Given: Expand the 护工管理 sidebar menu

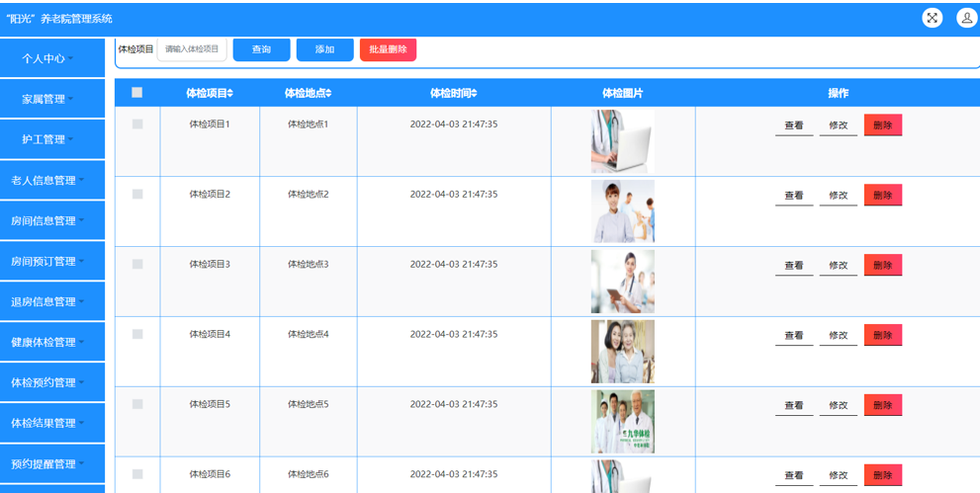Looking at the screenshot, I should (x=52, y=139).
